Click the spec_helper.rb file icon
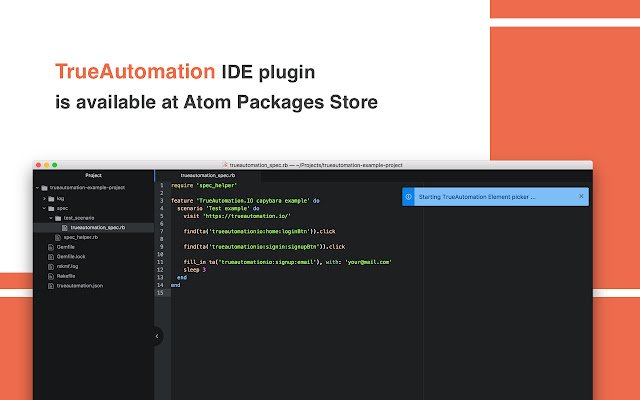The height and width of the screenshot is (400, 640). (58, 238)
